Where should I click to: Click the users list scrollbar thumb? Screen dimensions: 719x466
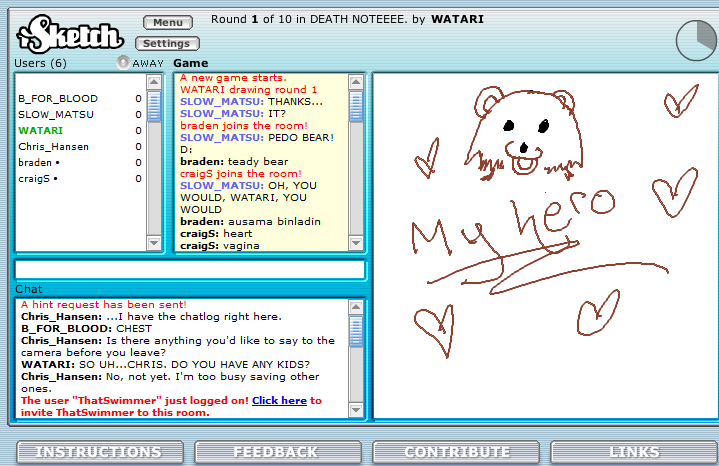[154, 106]
